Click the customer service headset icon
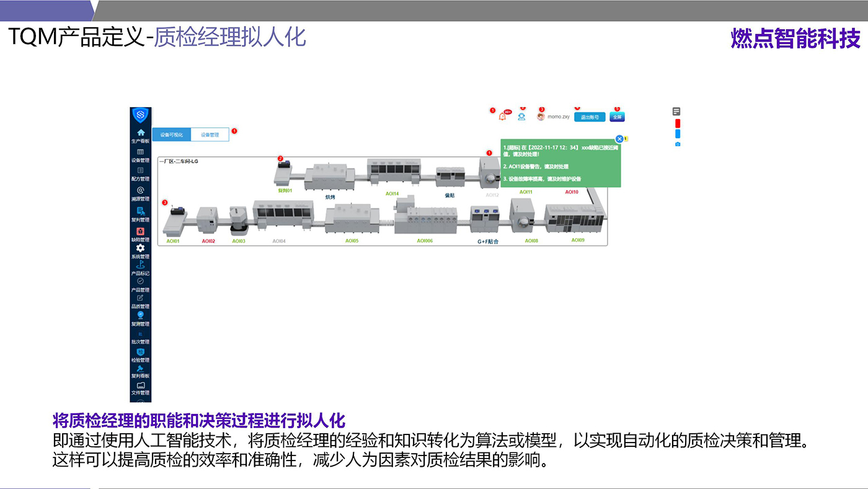Image resolution: width=868 pixels, height=489 pixels. tap(521, 117)
